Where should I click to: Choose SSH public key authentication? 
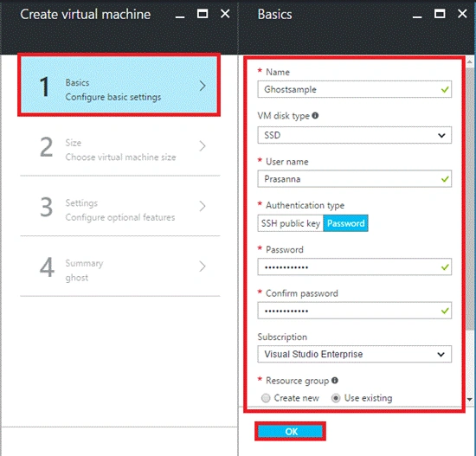[291, 223]
